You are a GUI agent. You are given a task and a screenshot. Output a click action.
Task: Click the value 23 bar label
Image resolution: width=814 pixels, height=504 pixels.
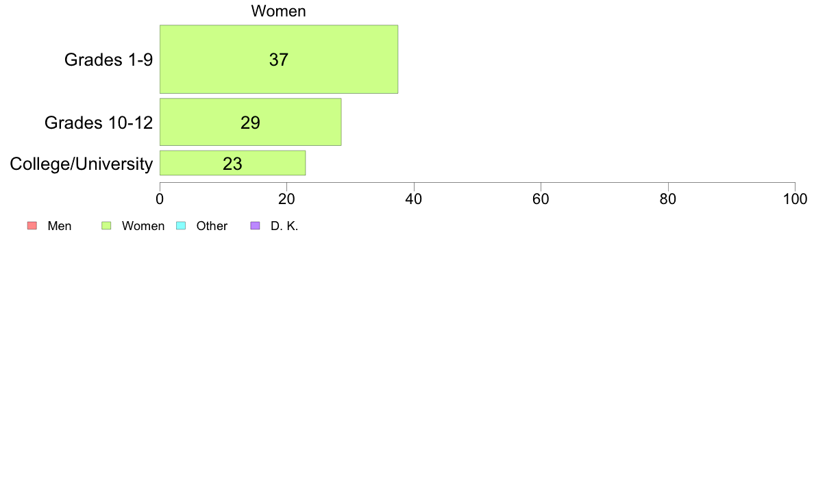point(232,164)
